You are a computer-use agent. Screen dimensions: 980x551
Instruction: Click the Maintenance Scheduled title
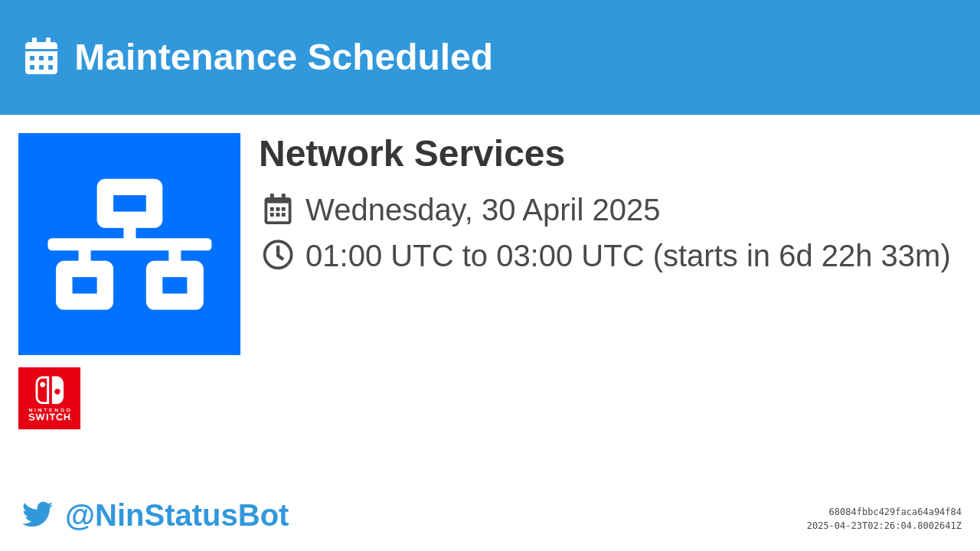(283, 57)
